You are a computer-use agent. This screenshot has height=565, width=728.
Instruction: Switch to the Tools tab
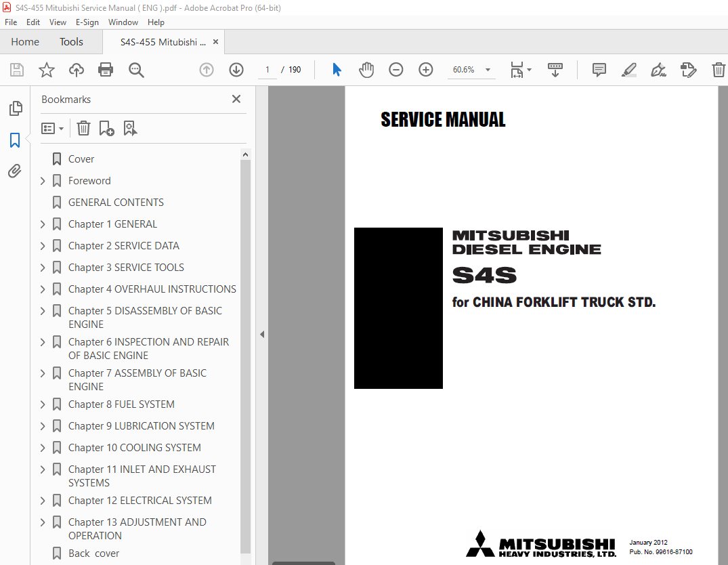point(71,42)
